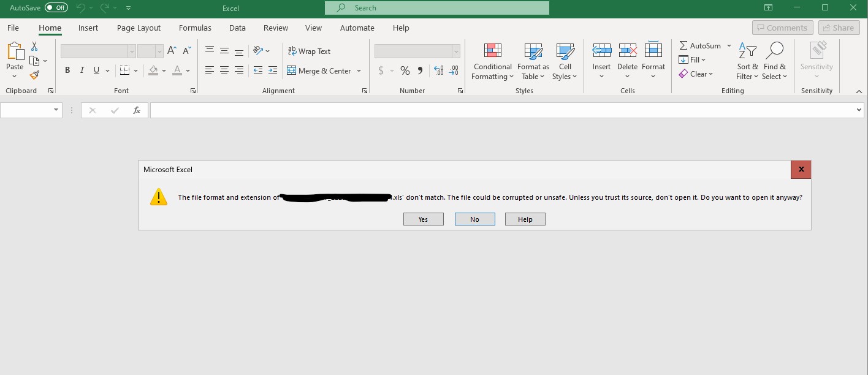Click the Decrease Font Size icon

pyautogui.click(x=187, y=51)
